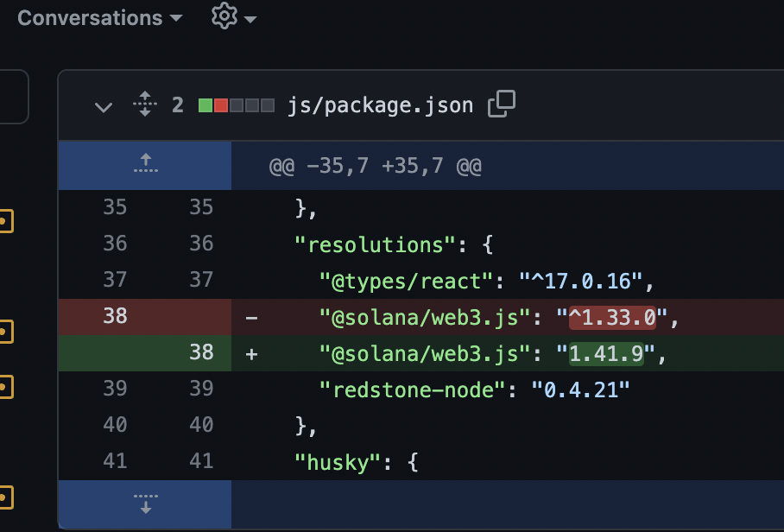Click the removed version ^1.33.0
784x532 pixels.
click(612, 318)
